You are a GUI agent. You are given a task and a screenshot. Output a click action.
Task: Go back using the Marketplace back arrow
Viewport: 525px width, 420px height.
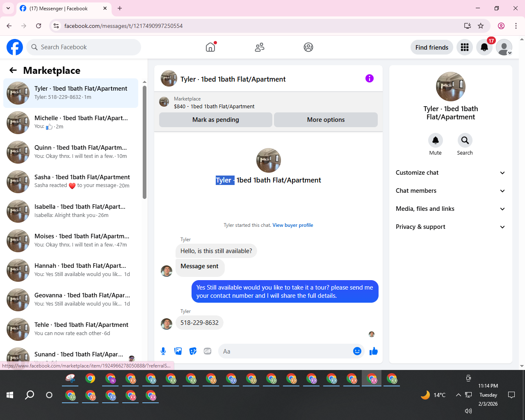(13, 70)
